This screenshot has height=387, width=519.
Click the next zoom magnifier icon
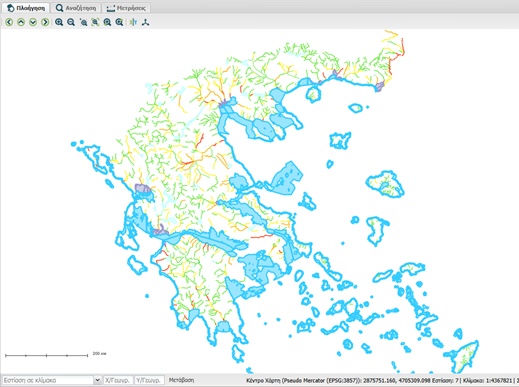tap(119, 22)
